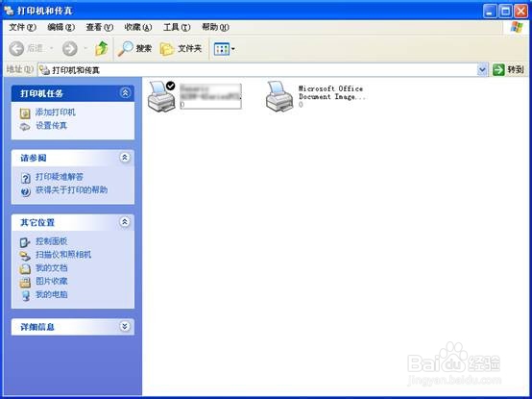
Task: Go to 控制面板 link
Action: [x=52, y=241]
